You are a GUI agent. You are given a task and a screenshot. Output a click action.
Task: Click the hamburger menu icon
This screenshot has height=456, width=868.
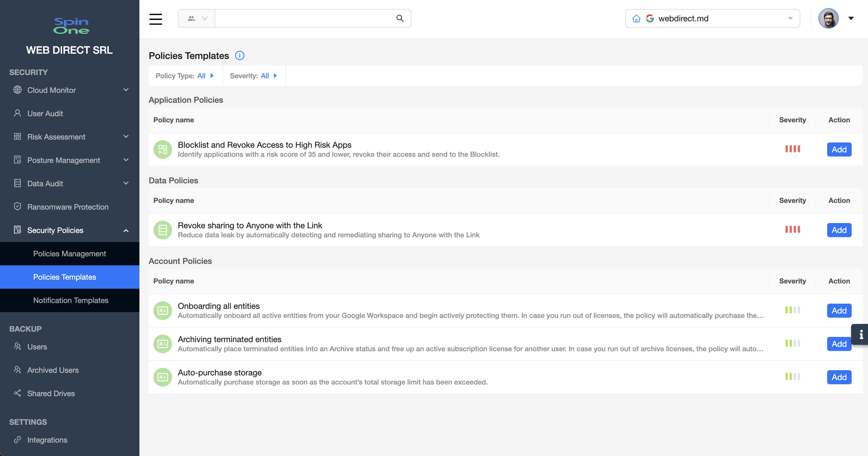[x=155, y=19]
